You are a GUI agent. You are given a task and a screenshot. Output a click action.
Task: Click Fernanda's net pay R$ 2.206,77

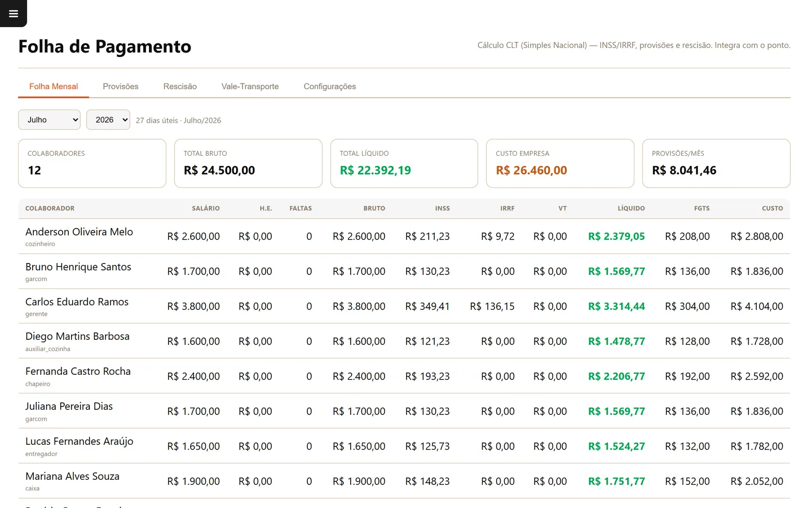click(x=616, y=376)
